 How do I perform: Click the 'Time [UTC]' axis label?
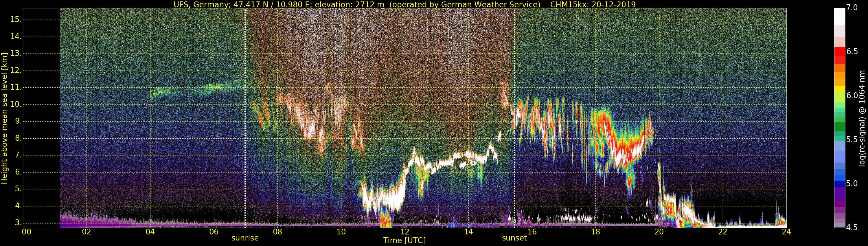(404, 241)
